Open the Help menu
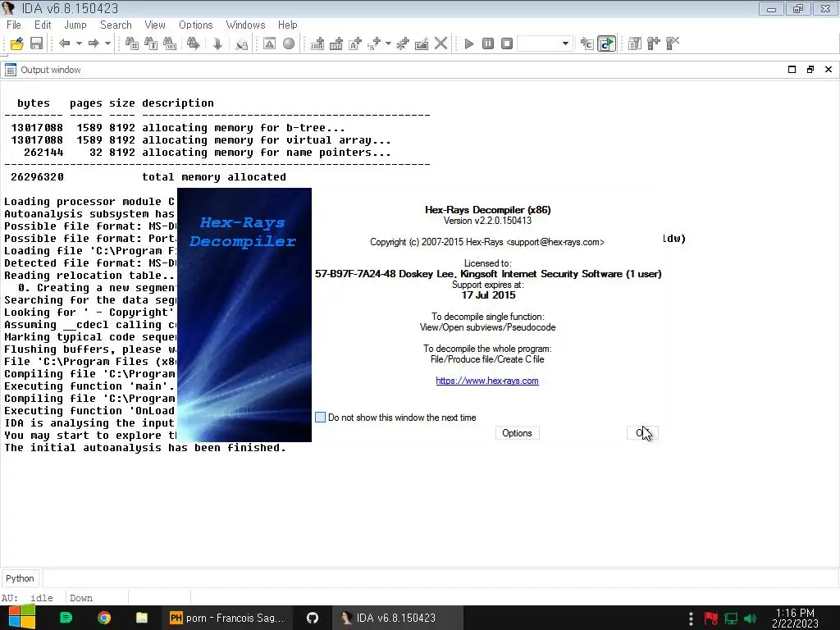This screenshot has width=840, height=630. pyautogui.click(x=288, y=25)
